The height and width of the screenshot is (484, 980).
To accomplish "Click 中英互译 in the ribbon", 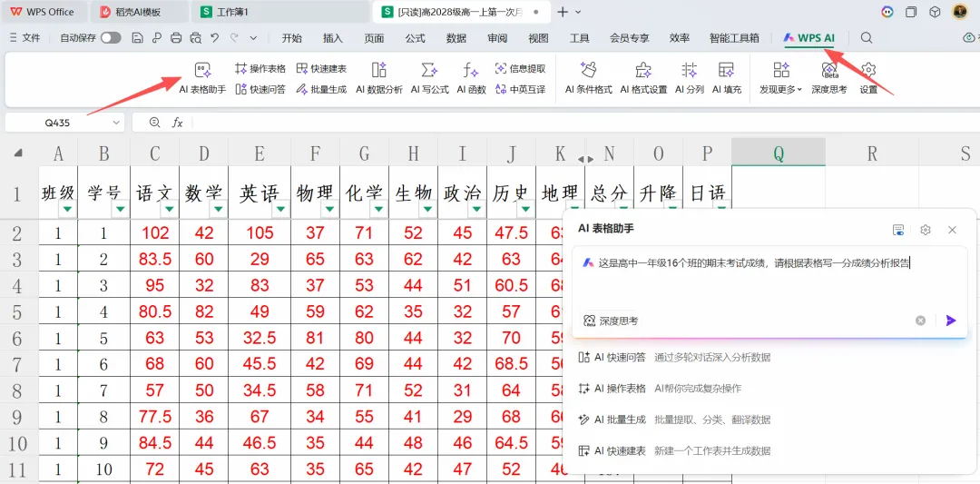I will [x=520, y=89].
